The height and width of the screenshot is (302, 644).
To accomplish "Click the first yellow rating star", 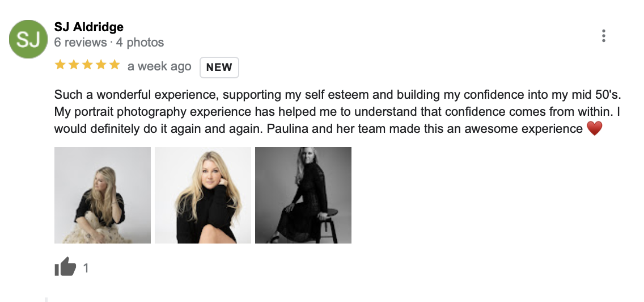I will pyautogui.click(x=60, y=65).
